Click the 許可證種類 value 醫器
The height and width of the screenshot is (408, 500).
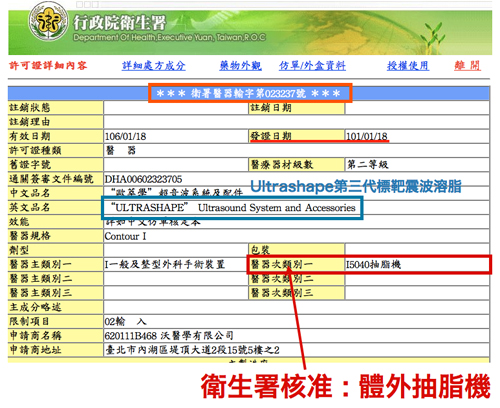[121, 150]
